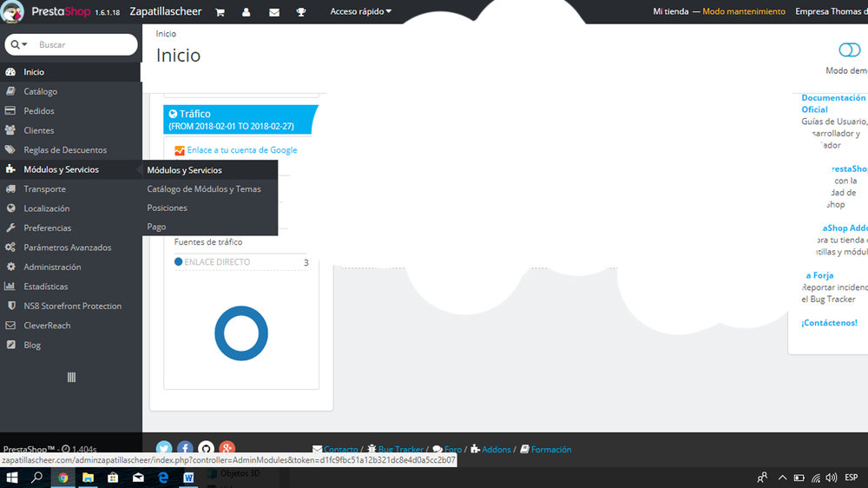Click the Administración gear icon

10,267
